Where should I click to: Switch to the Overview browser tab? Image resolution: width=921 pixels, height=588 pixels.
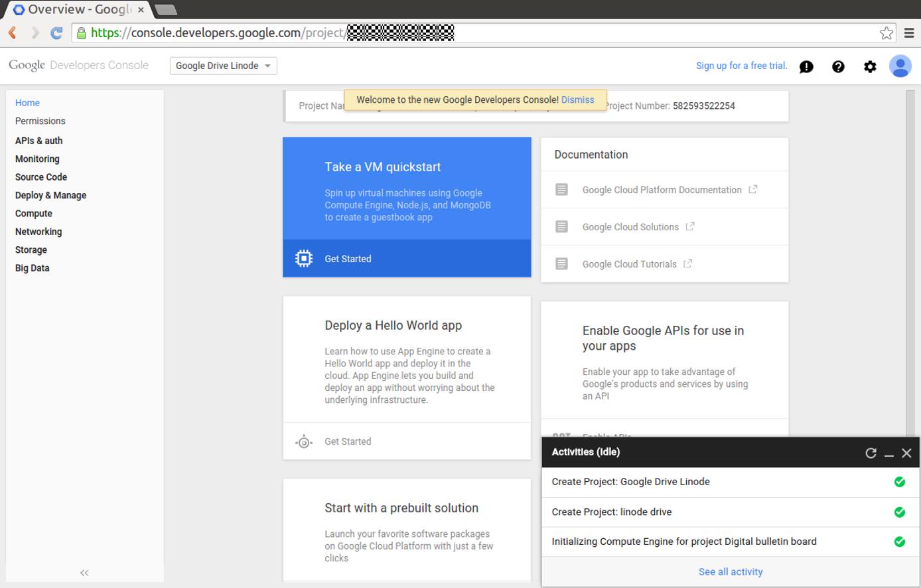[73, 9]
